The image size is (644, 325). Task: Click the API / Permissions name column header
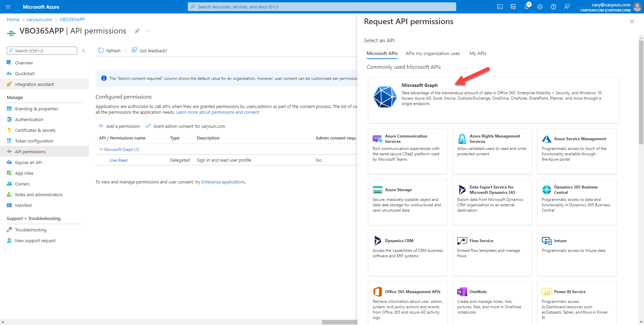tap(122, 138)
